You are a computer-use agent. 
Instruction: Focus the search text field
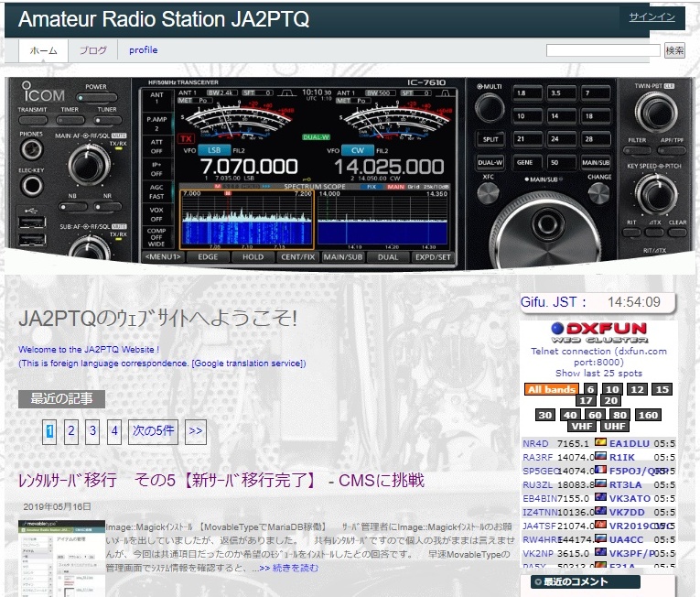pos(603,50)
